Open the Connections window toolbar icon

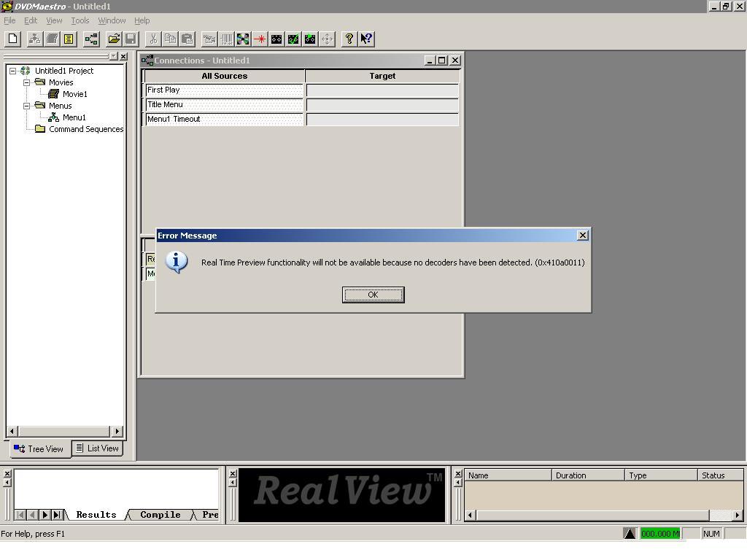pyautogui.click(x=91, y=39)
